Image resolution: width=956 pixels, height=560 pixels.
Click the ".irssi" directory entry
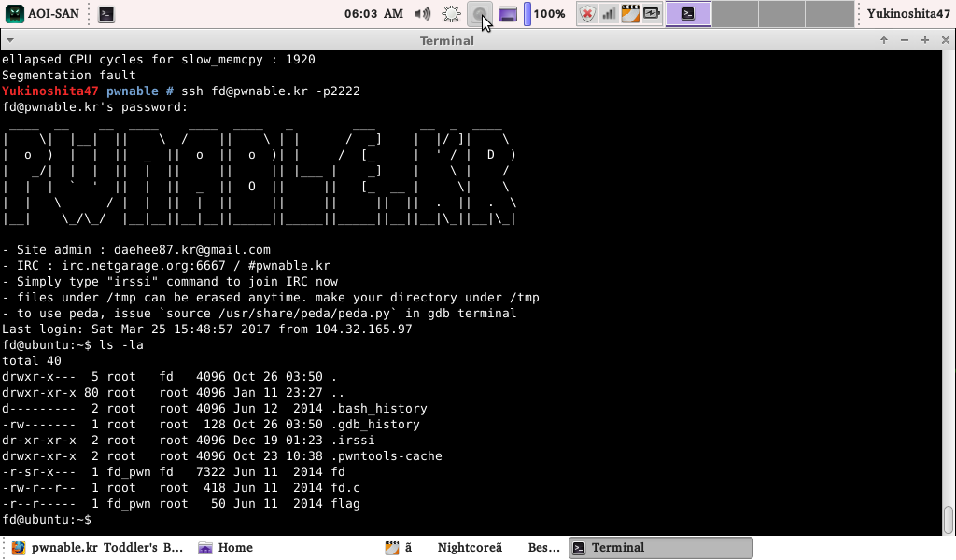tap(352, 440)
